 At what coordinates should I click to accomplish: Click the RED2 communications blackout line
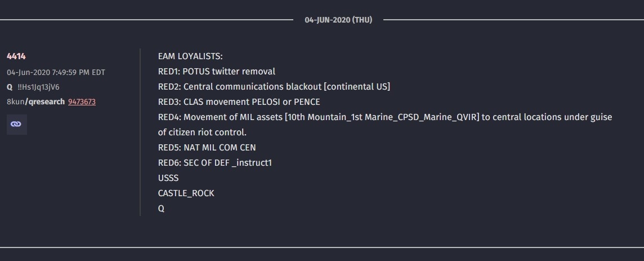(274, 87)
